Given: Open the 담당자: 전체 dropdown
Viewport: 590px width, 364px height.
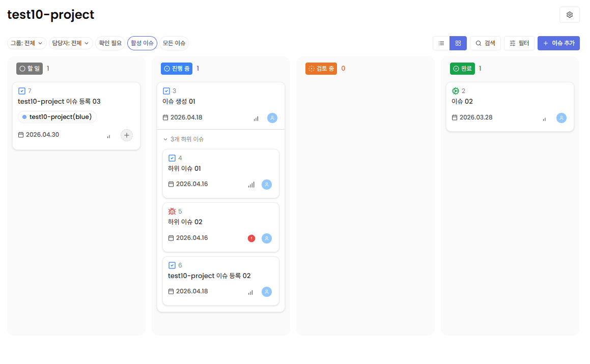Looking at the screenshot, I should pos(71,43).
